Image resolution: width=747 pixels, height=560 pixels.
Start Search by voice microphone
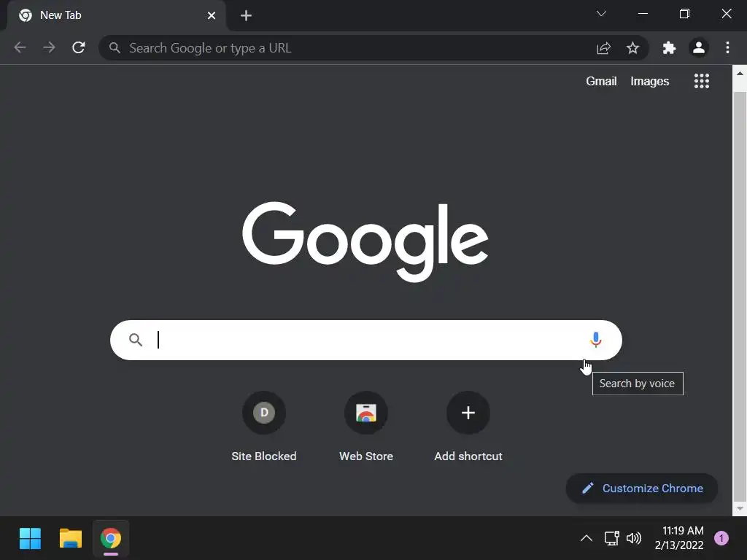[x=595, y=340]
